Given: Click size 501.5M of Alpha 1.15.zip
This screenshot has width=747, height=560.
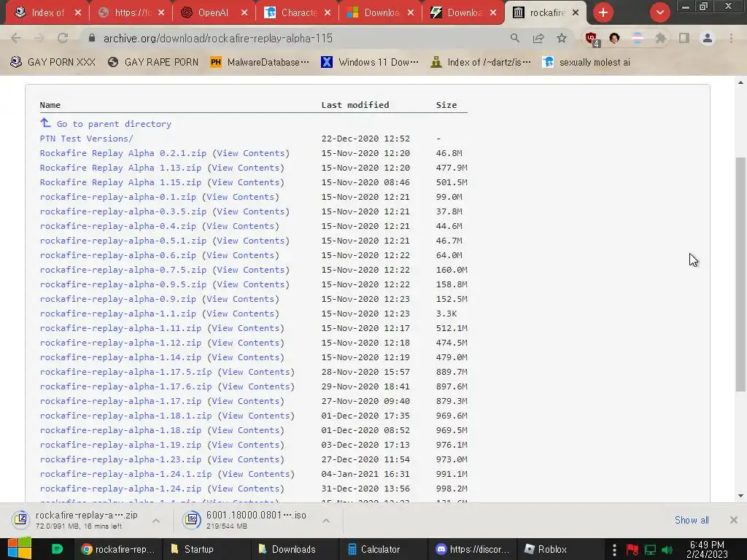Looking at the screenshot, I should [451, 182].
